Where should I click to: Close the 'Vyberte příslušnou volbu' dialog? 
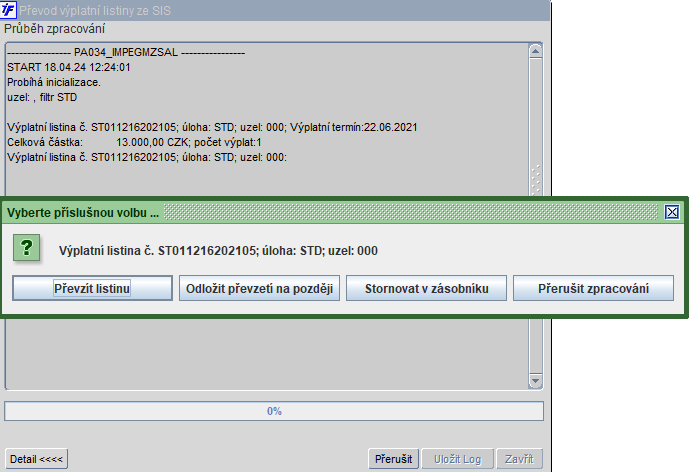672,212
